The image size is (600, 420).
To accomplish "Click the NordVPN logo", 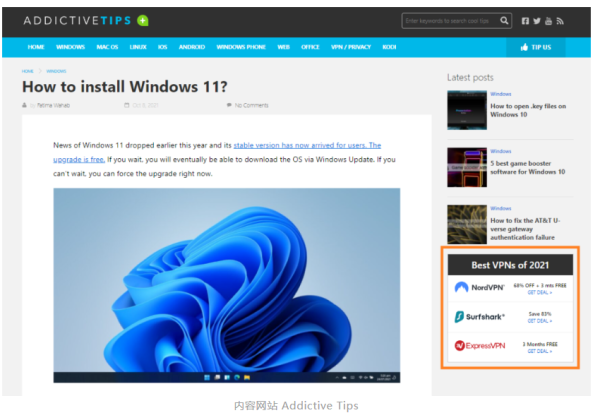I will [x=479, y=287].
